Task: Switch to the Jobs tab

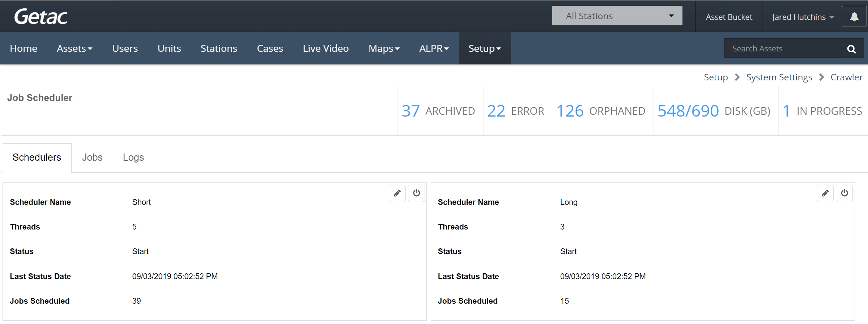Action: (x=92, y=157)
